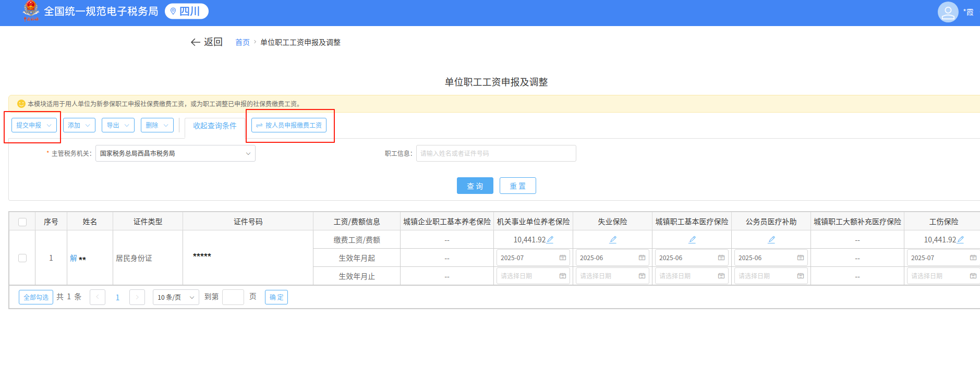Check the checkbox for row 1
The width and height of the screenshot is (980, 391).
[22, 258]
